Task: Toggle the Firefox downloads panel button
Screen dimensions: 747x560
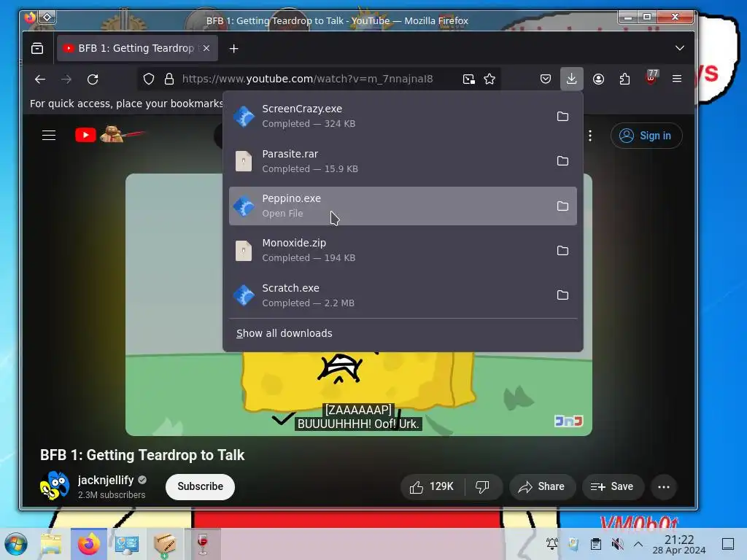Action: click(x=572, y=79)
